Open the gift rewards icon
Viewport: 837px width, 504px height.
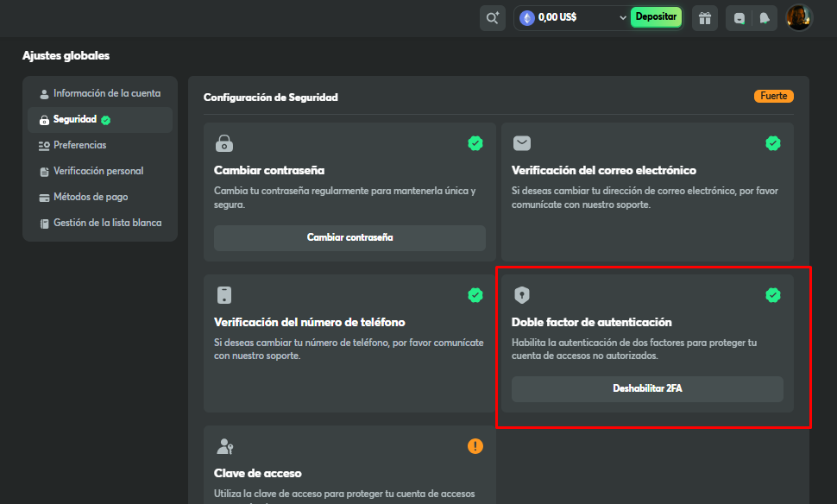[x=704, y=16]
